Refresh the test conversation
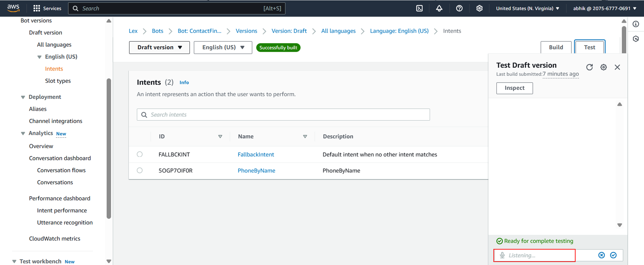This screenshot has height=265, width=644. click(x=589, y=67)
